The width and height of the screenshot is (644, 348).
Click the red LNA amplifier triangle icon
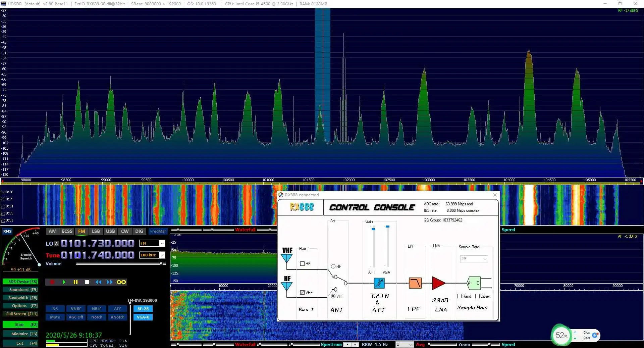[x=439, y=283]
